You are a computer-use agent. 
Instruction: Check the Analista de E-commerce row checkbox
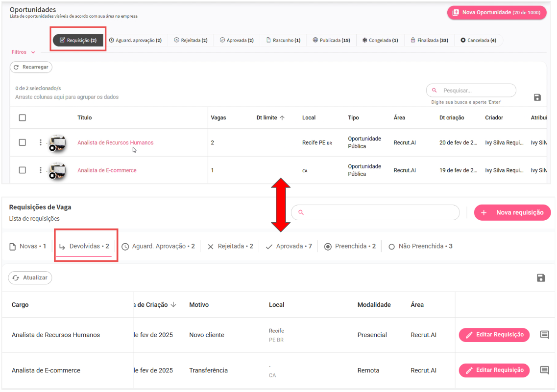(x=22, y=170)
